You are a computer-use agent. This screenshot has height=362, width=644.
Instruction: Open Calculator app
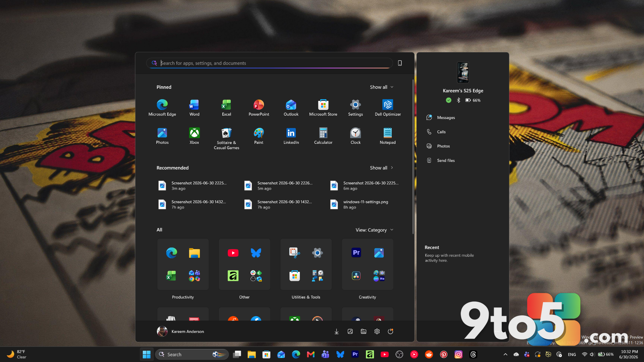(323, 136)
